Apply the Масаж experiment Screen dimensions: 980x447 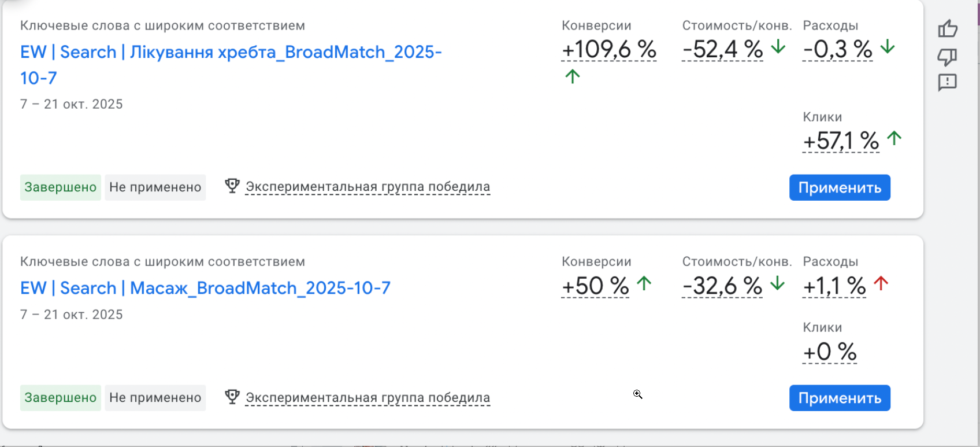point(840,398)
